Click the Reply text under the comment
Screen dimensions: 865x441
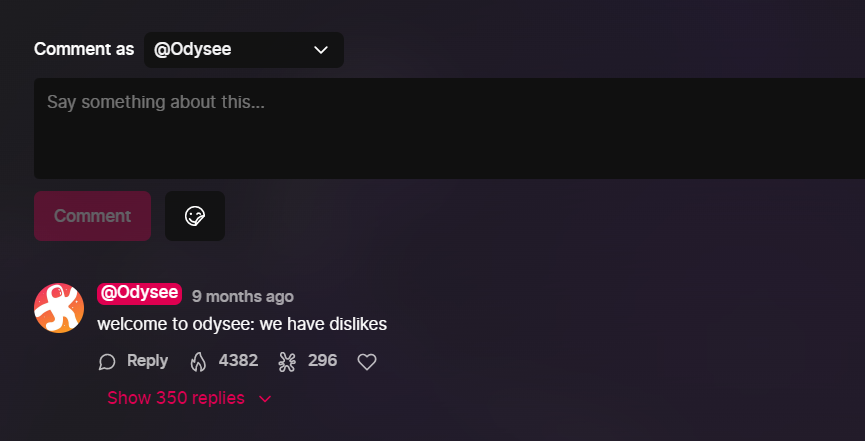pos(147,361)
